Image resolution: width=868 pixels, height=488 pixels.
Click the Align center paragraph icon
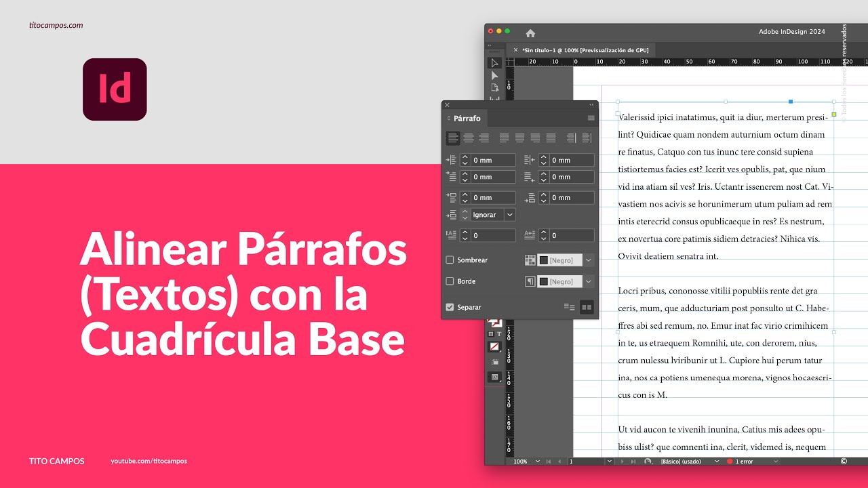point(469,138)
